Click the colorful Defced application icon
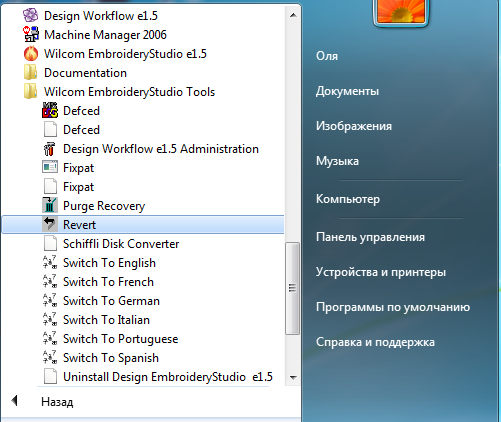This screenshot has height=422, width=501. 50,110
